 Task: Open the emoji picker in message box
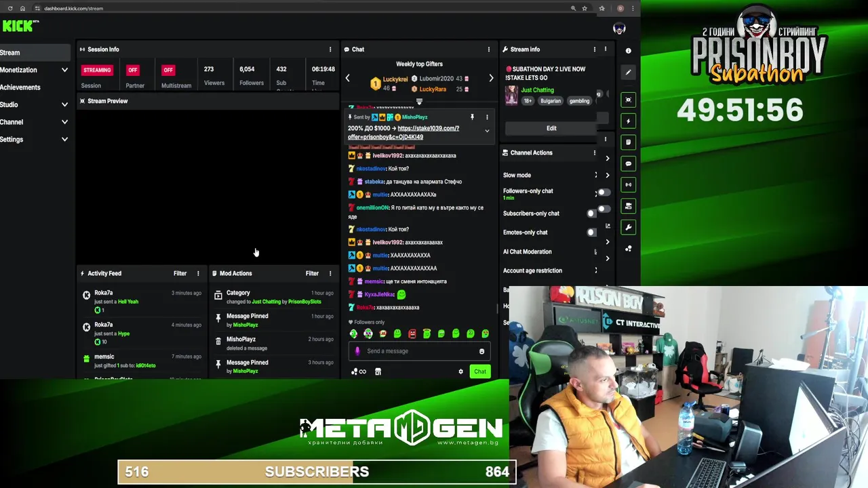[481, 351]
